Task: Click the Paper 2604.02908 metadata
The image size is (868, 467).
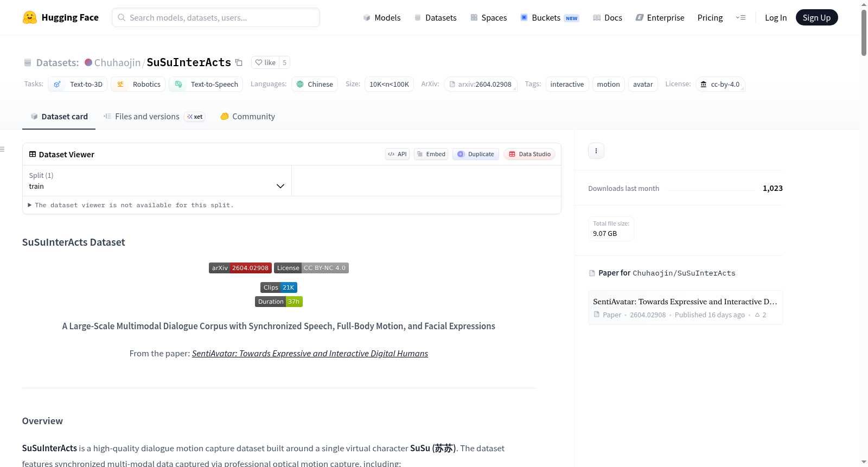Action: tap(630, 315)
